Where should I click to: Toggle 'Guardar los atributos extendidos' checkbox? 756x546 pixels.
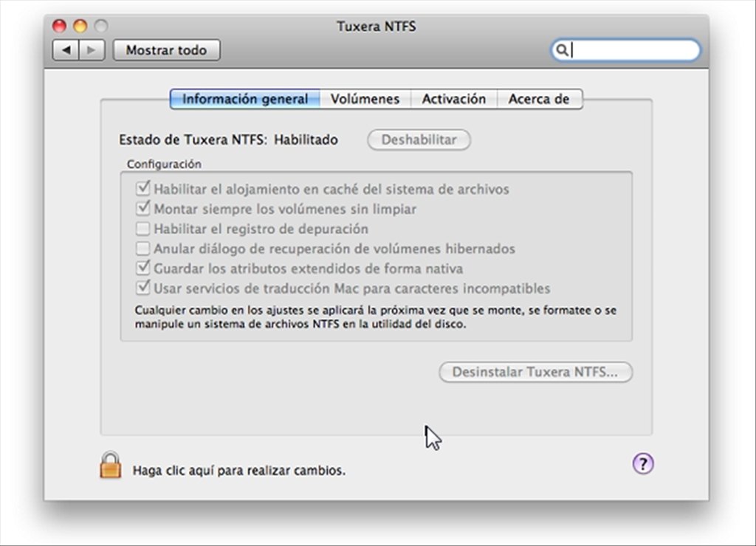142,268
